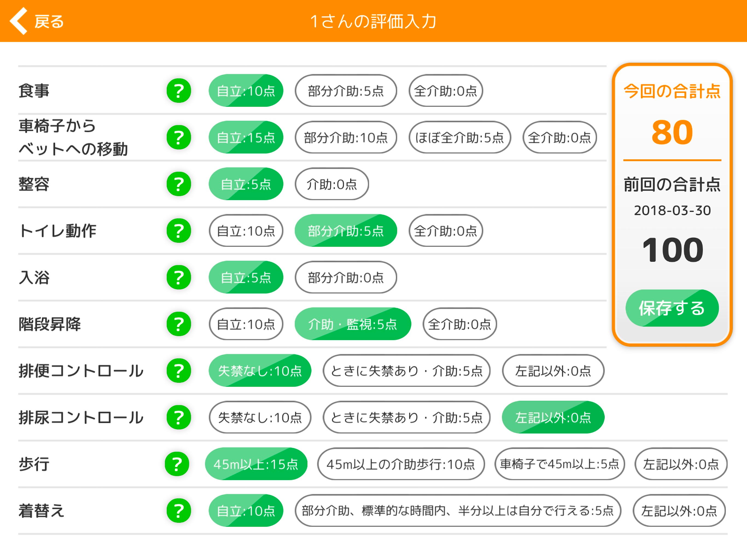Open help for 整容 row
This screenshot has height=560, width=747.
[179, 184]
